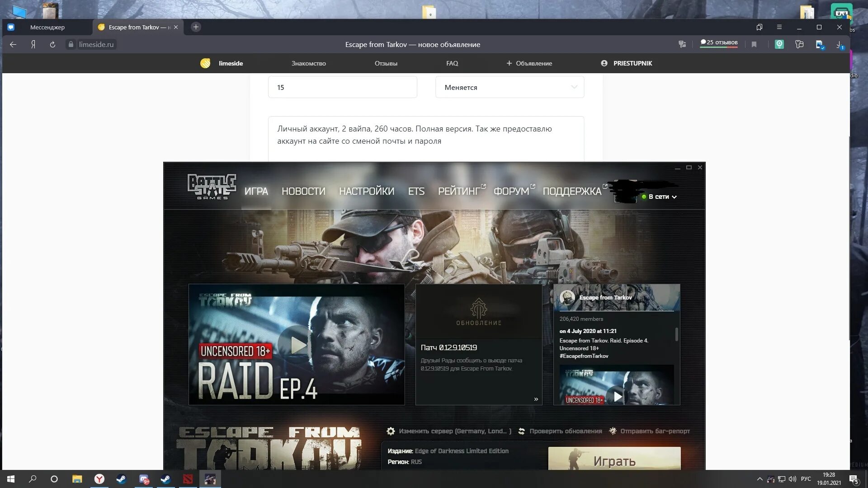Open ПОДДЕРЖКА support link
The image size is (868, 488).
(x=574, y=191)
